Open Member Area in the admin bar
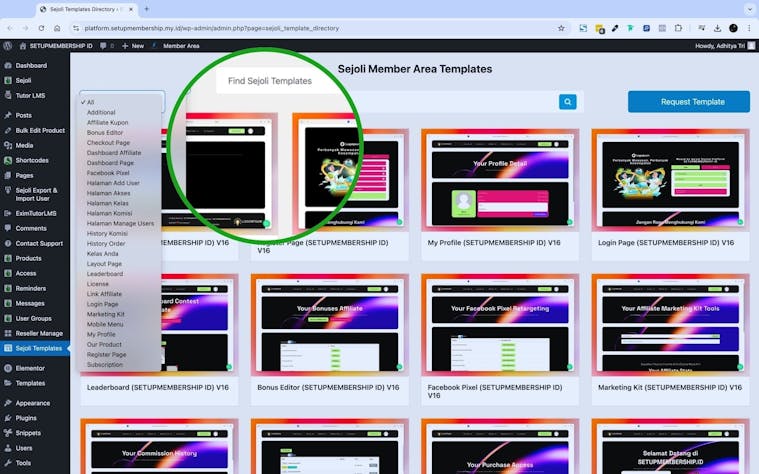Image resolution: width=759 pixels, height=474 pixels. point(181,45)
